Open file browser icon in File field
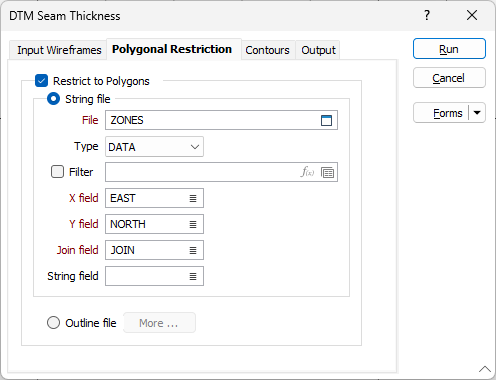 (326, 120)
